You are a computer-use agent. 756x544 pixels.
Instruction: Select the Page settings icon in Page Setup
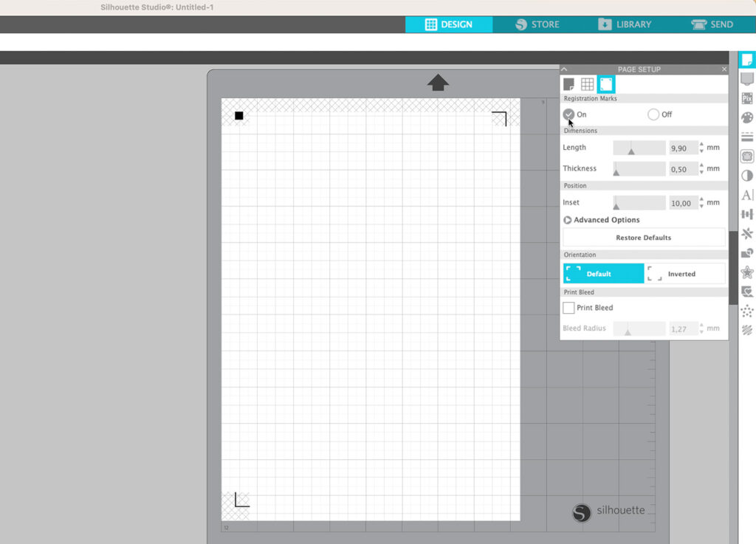click(568, 84)
